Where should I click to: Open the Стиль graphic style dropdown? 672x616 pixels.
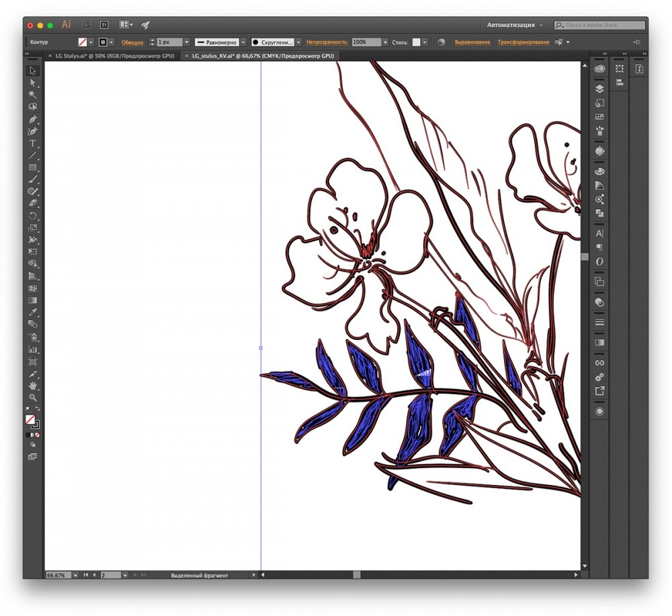pyautogui.click(x=424, y=42)
